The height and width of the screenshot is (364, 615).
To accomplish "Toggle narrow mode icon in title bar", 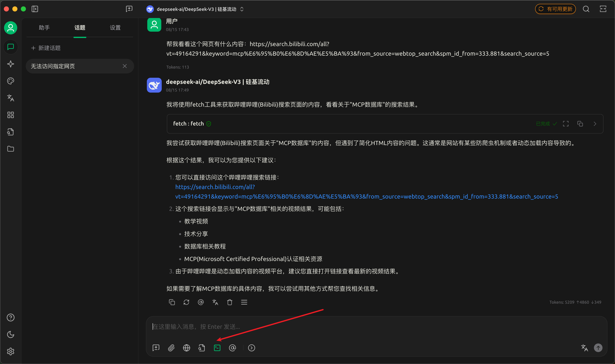I will pyautogui.click(x=603, y=9).
